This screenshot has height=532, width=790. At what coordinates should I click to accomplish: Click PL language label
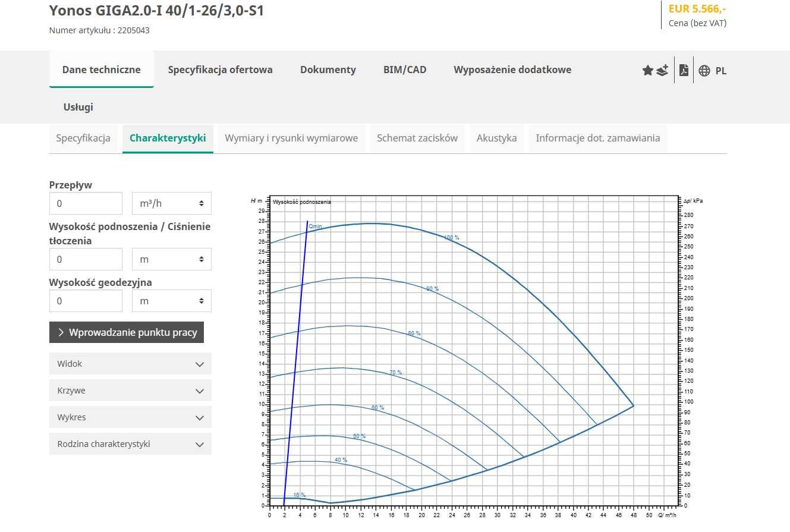click(720, 71)
